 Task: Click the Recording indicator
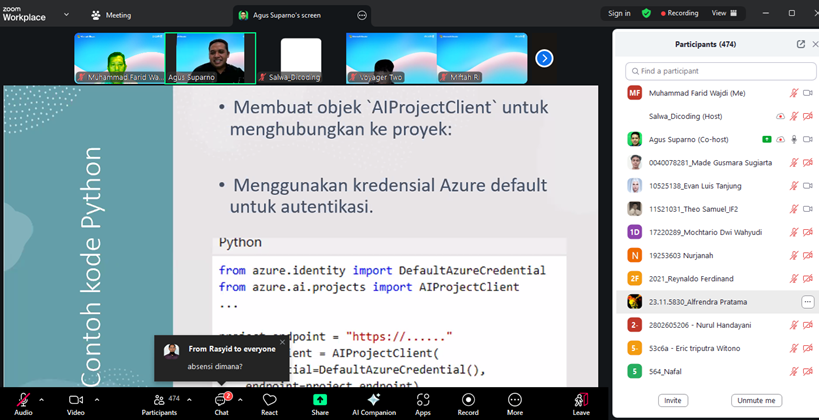click(x=680, y=14)
